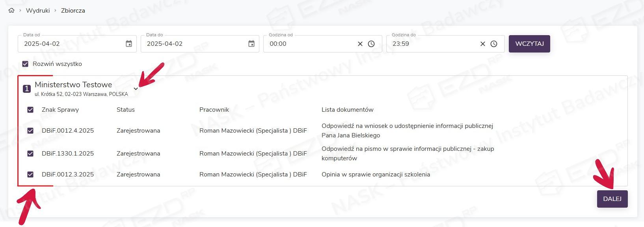Open calendar picker for Data do
Image resolution: width=644 pixels, height=227 pixels.
click(x=251, y=44)
